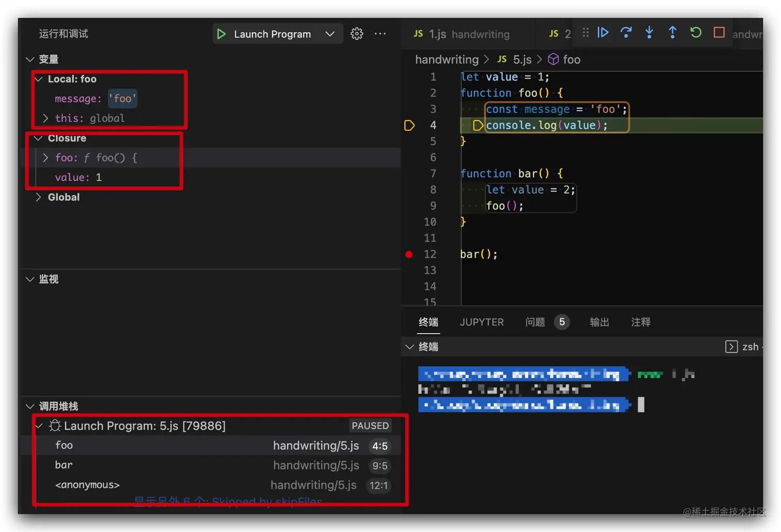Click code line 'let value = 1;'
The width and height of the screenshot is (781, 532).
pyautogui.click(x=505, y=77)
